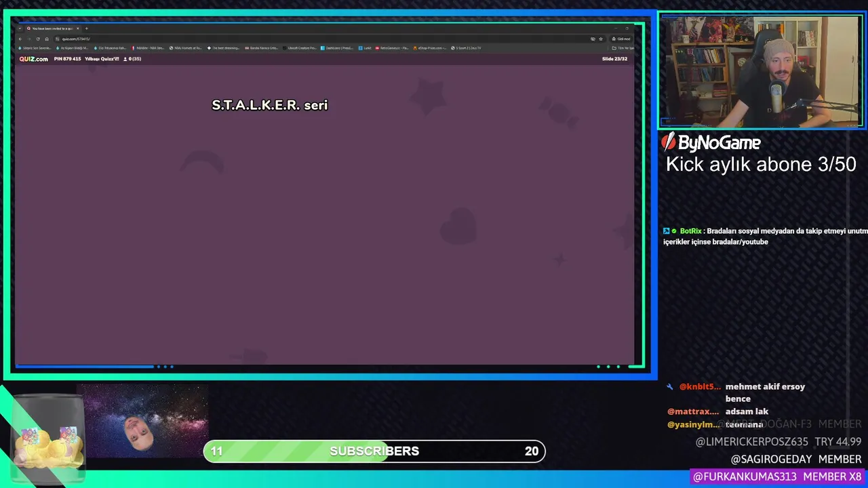Screen dimensions: 868x488
Task: Bookmark this page with the star icon
Action: tap(601, 39)
